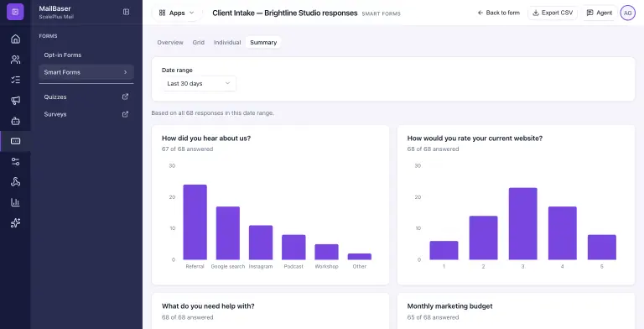
Task: Click the Other bar in chart
Action: [x=360, y=257]
